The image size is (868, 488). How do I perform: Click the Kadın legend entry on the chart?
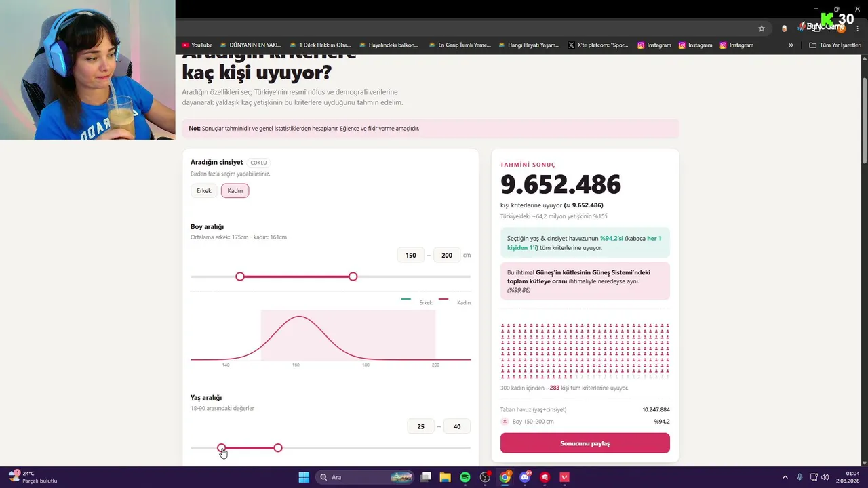(x=455, y=302)
